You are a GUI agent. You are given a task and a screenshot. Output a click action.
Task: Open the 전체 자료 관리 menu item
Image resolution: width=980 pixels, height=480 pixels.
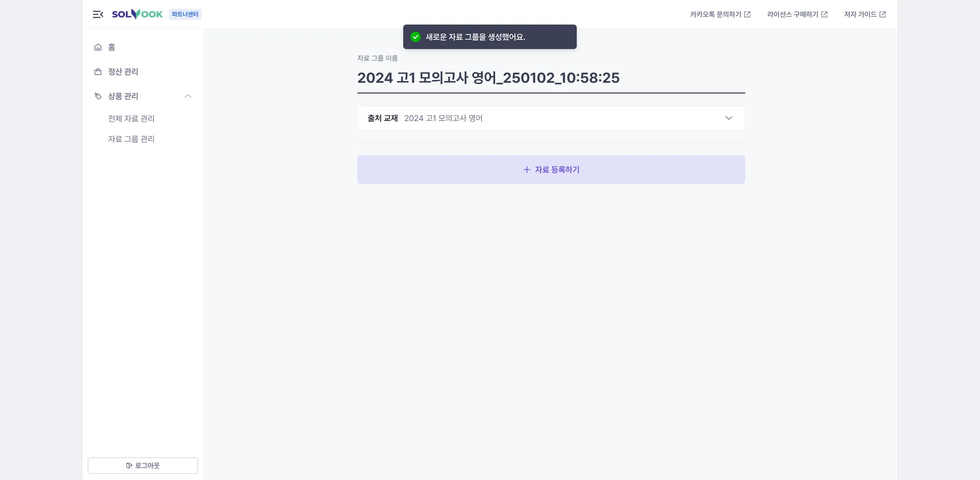131,119
